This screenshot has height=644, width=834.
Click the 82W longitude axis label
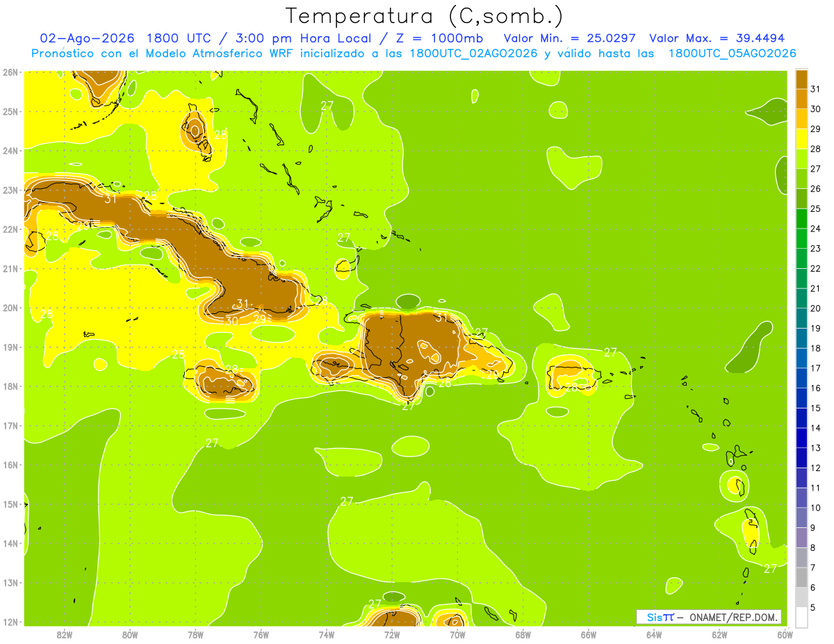point(65,634)
